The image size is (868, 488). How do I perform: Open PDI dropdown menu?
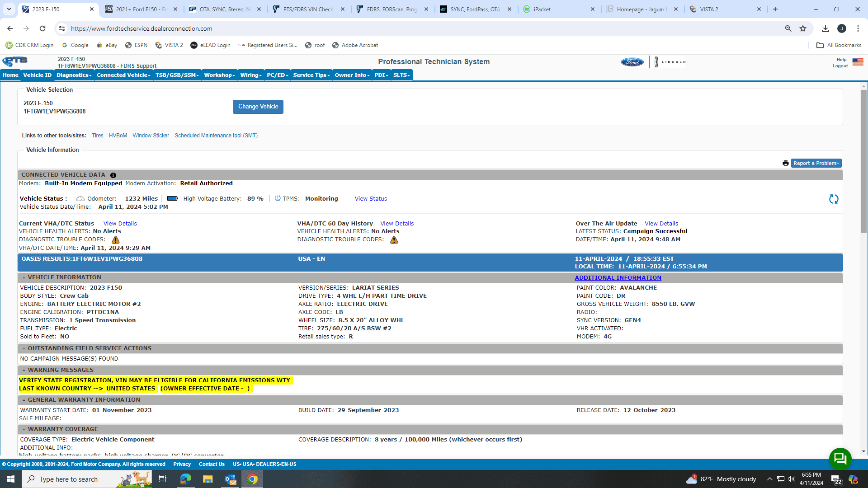click(x=382, y=75)
